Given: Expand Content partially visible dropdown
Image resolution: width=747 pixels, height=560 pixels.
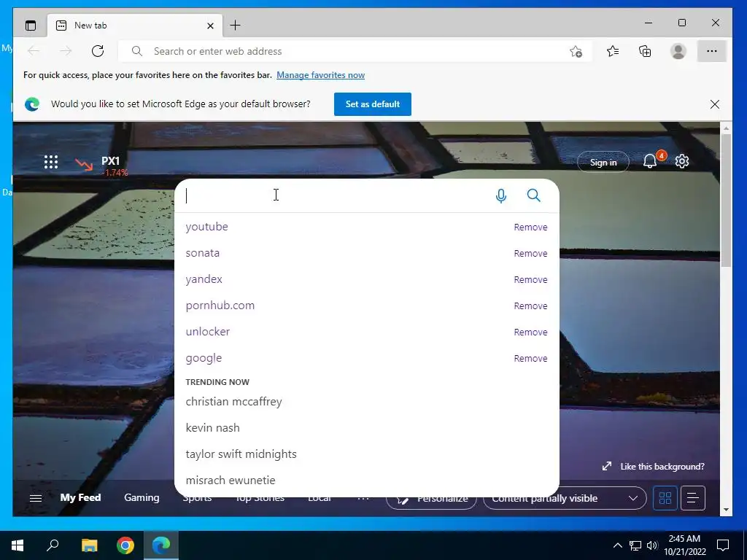Looking at the screenshot, I should click(565, 498).
